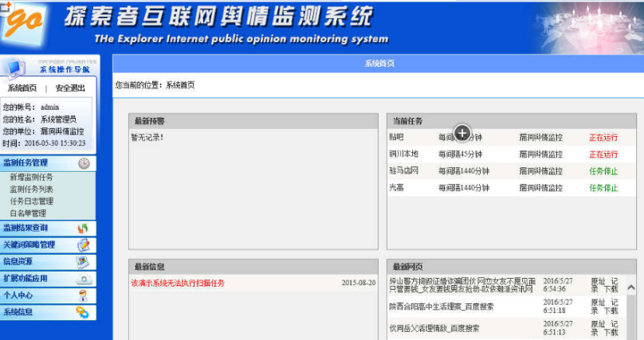644x340 pixels.
Task: Click 暂无记录! text in 最新预警 panel
Action: pyautogui.click(x=147, y=138)
